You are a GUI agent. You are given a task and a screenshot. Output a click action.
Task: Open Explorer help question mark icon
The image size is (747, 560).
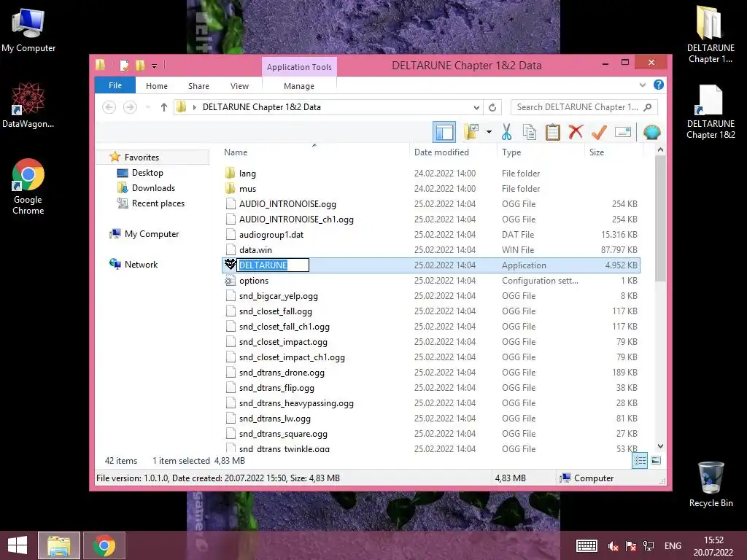tap(659, 85)
